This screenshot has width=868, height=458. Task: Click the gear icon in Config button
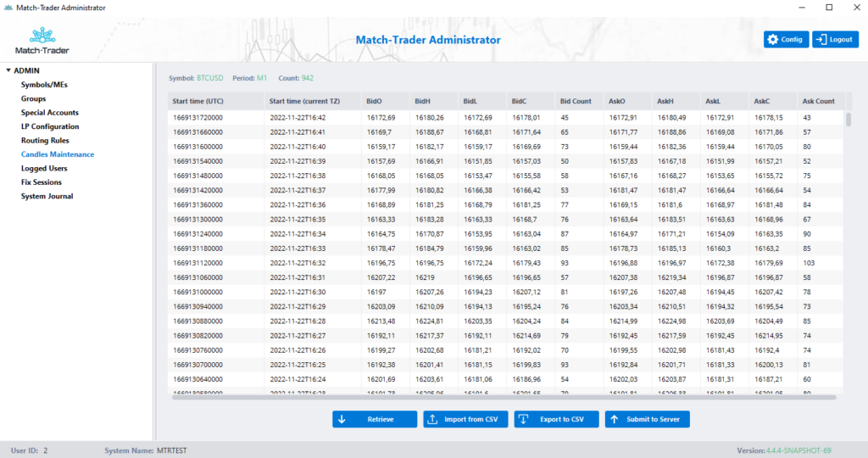773,39
